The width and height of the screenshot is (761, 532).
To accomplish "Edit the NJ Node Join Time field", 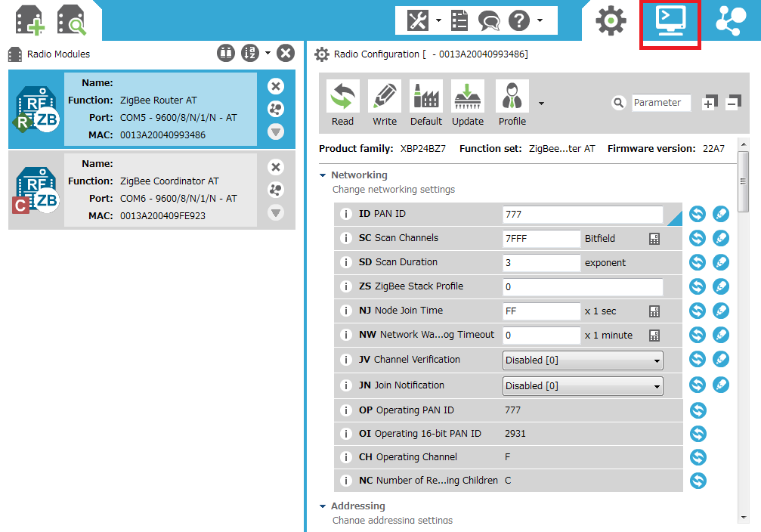I will [541, 311].
